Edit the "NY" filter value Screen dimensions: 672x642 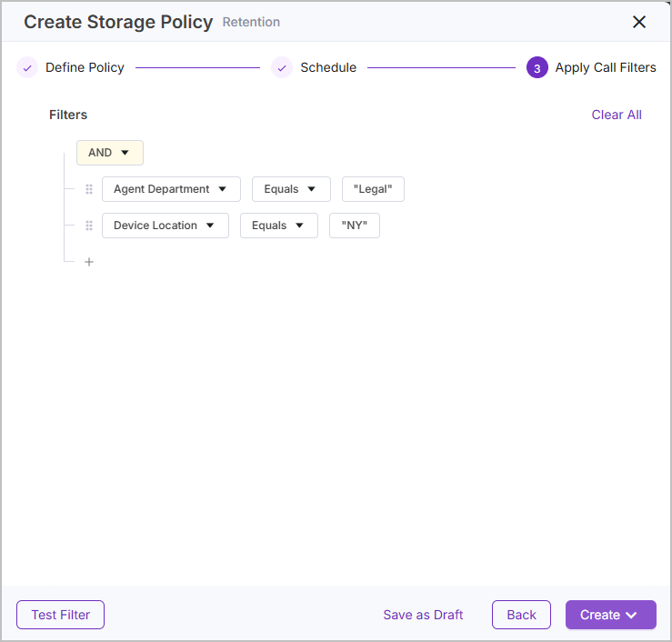[x=354, y=226]
